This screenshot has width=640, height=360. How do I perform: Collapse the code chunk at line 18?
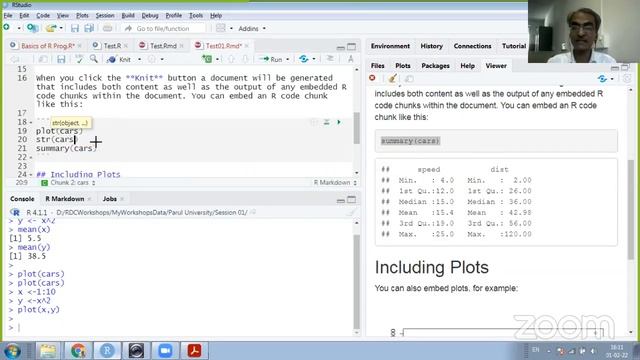31,122
